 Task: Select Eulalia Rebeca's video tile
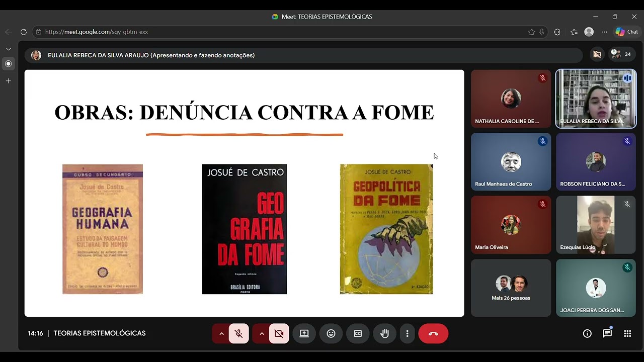[x=596, y=99]
